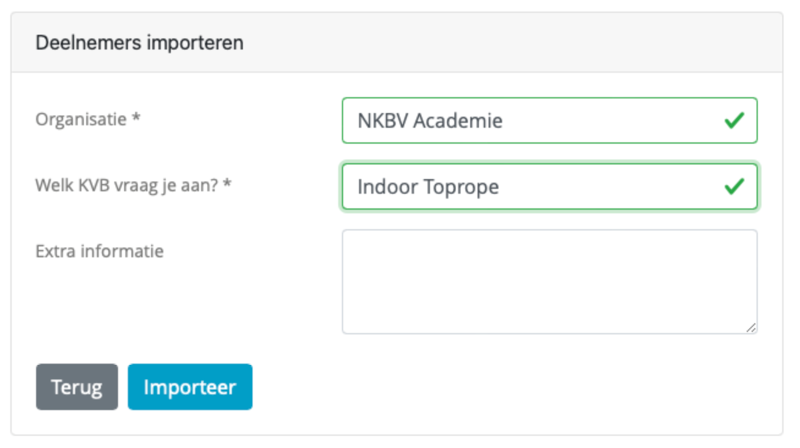The height and width of the screenshot is (448, 800).
Task: Click the Extra informatie label
Action: point(100,250)
